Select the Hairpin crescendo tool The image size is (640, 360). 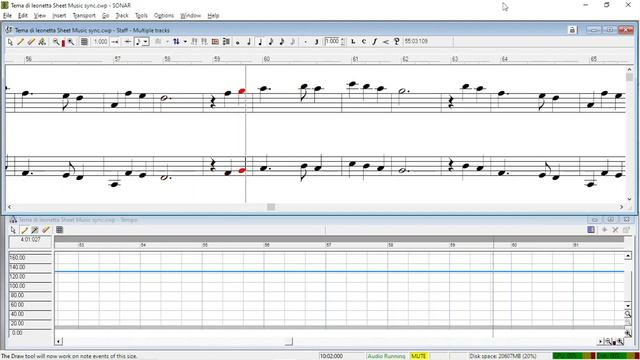pos(386,42)
